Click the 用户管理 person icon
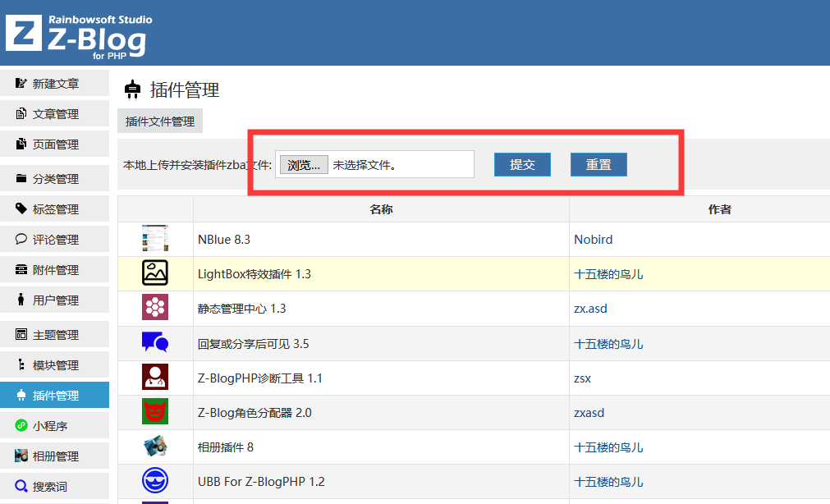 (x=21, y=300)
